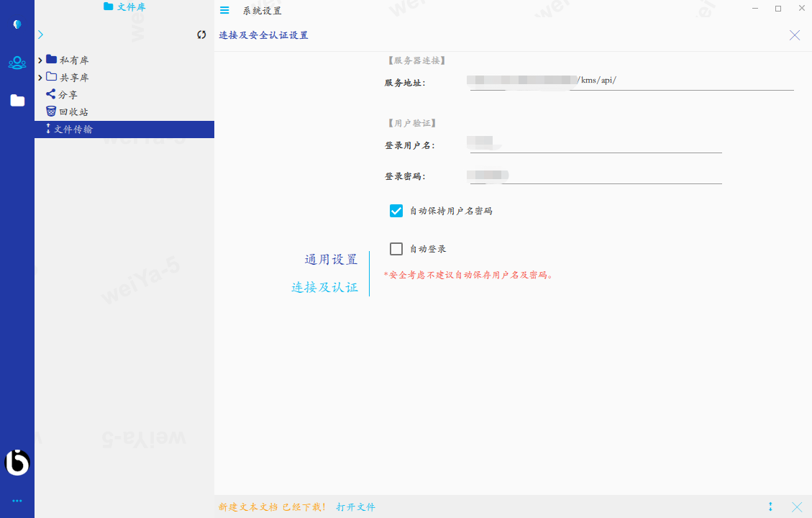812x518 pixels.
Task: Close the 连接及安全认证设置 panel
Action: click(x=795, y=35)
